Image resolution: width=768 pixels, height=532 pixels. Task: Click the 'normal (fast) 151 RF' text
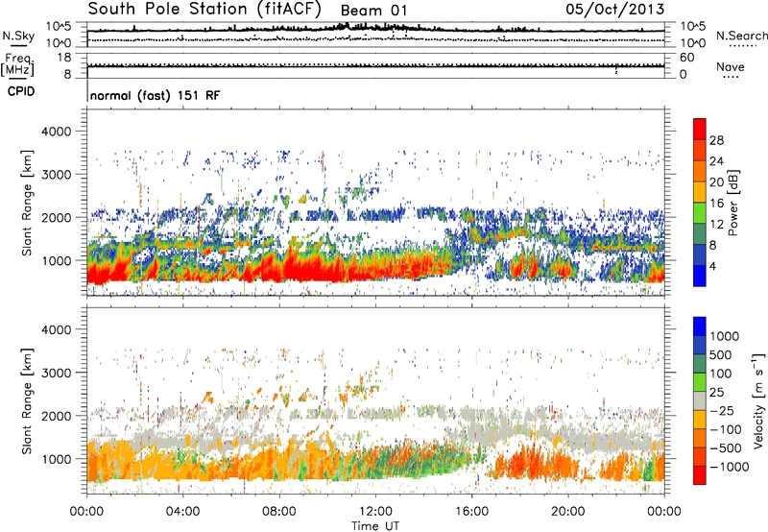coord(155,95)
